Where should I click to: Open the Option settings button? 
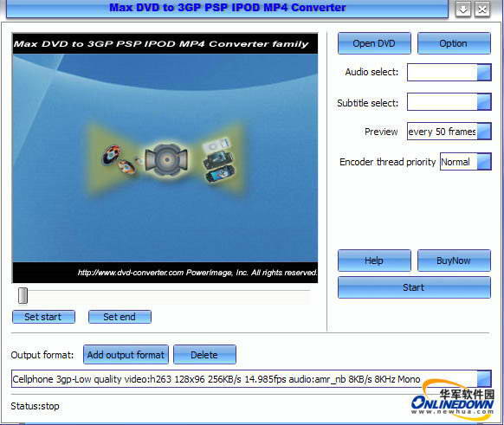coord(454,43)
